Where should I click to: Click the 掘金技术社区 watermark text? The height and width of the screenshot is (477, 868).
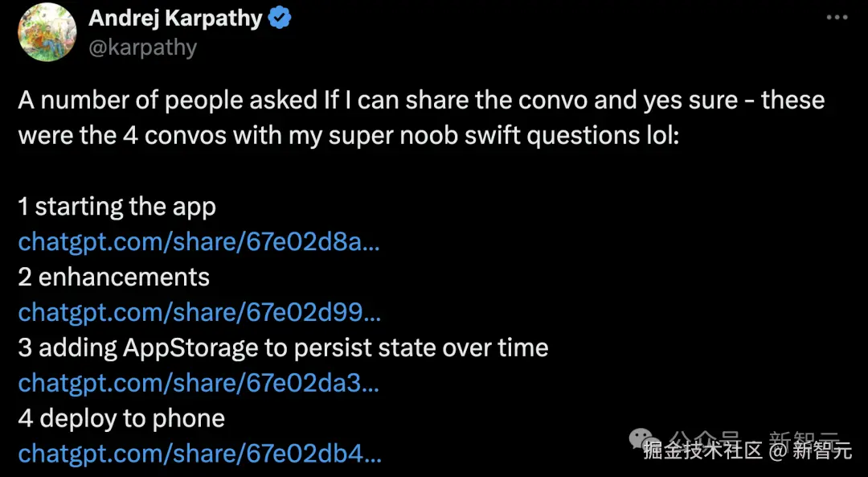702,450
